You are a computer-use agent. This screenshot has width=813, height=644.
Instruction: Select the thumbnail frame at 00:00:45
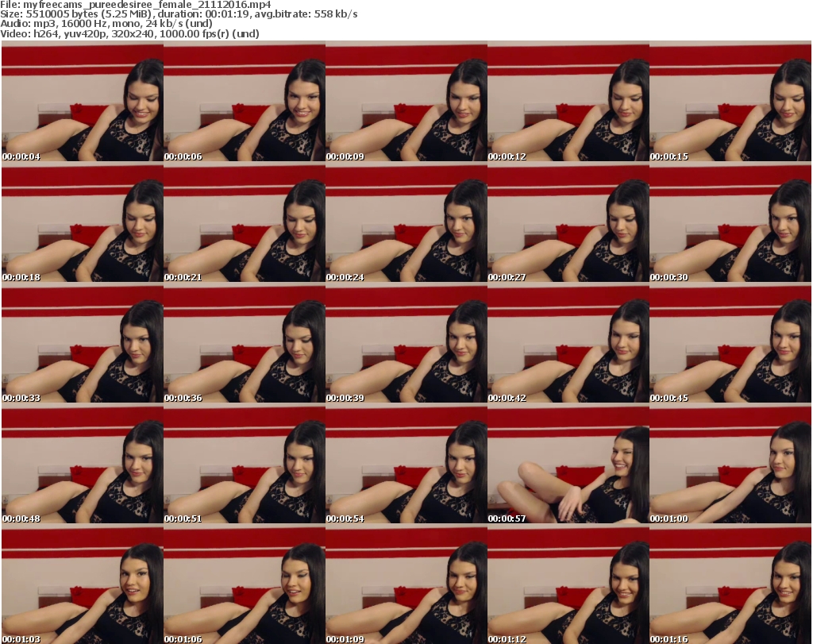(730, 343)
